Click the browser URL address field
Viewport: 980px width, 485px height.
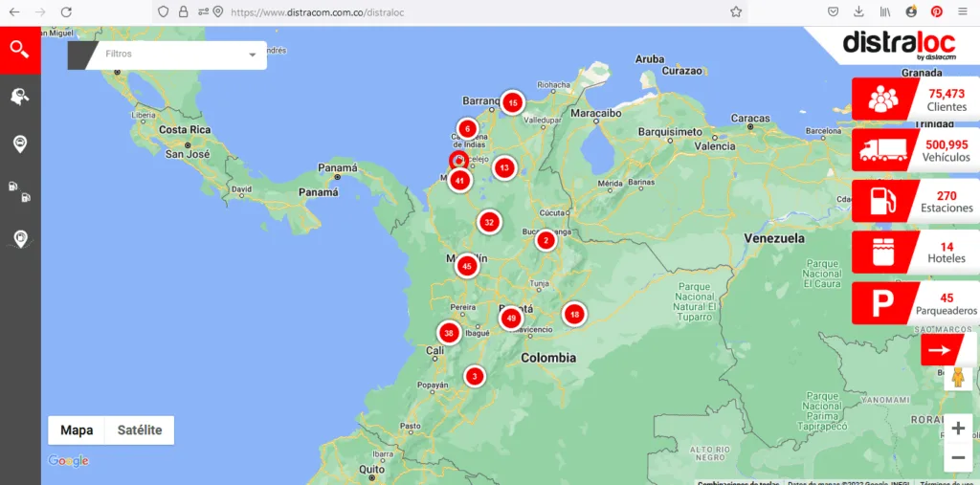pos(459,11)
